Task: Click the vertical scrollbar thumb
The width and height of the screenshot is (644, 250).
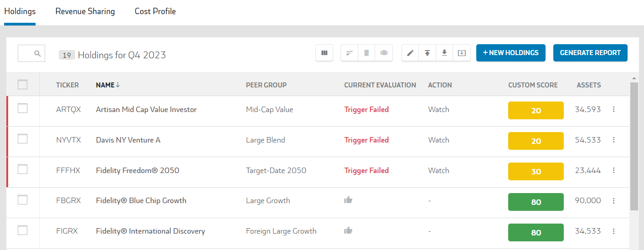Action: click(634, 146)
